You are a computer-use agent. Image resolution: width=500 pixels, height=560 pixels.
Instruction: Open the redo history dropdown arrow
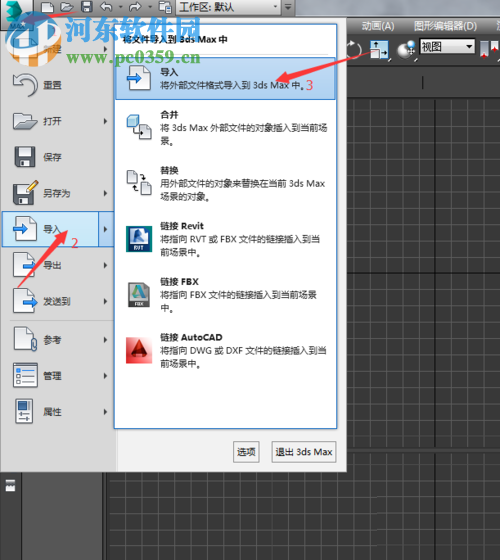[x=150, y=7]
